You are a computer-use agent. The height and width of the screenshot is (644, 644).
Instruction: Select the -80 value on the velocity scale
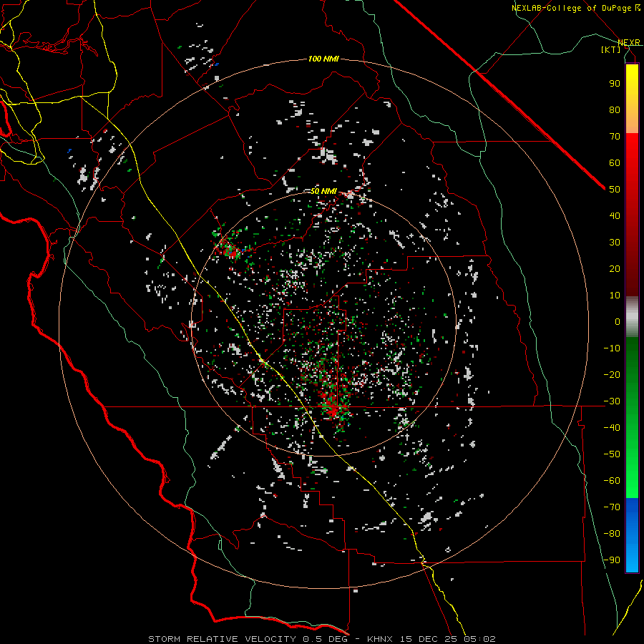pos(612,534)
